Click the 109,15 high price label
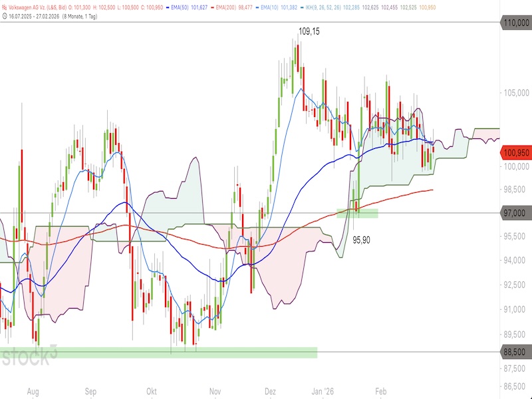The height and width of the screenshot is (399, 532). [308, 31]
